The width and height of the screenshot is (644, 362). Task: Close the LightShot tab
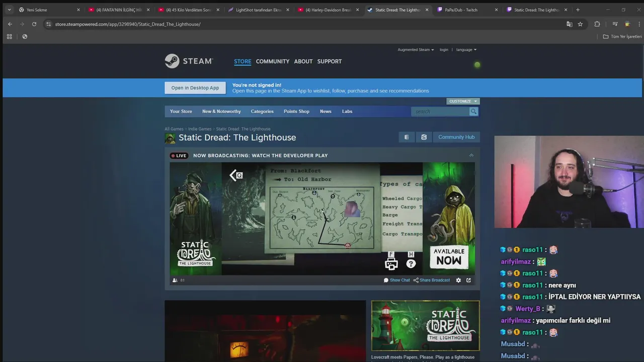[x=287, y=10]
